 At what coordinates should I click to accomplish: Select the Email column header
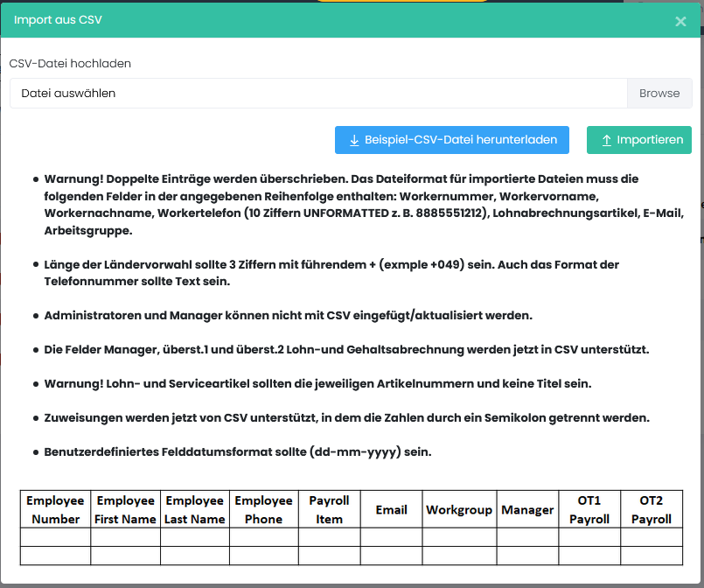click(391, 509)
